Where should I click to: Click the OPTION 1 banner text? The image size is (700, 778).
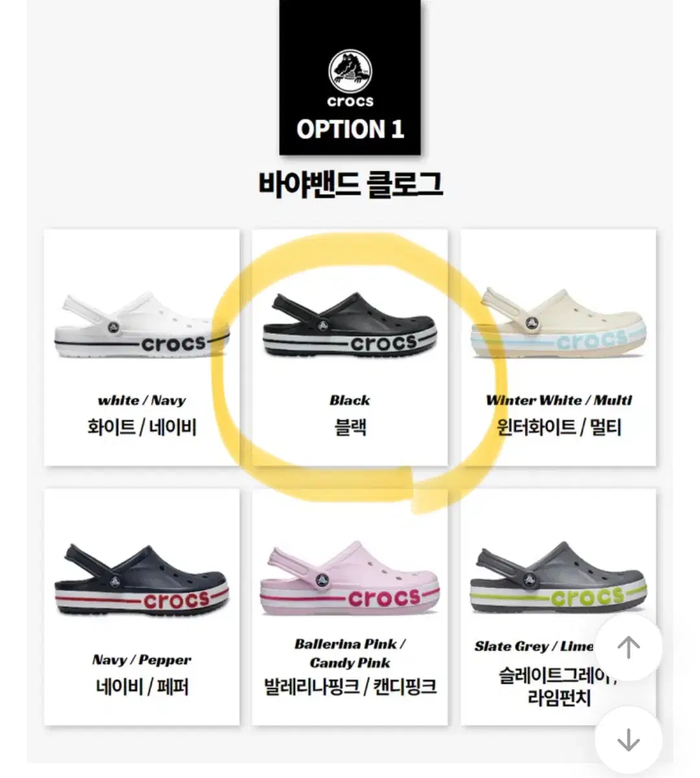tap(350, 129)
